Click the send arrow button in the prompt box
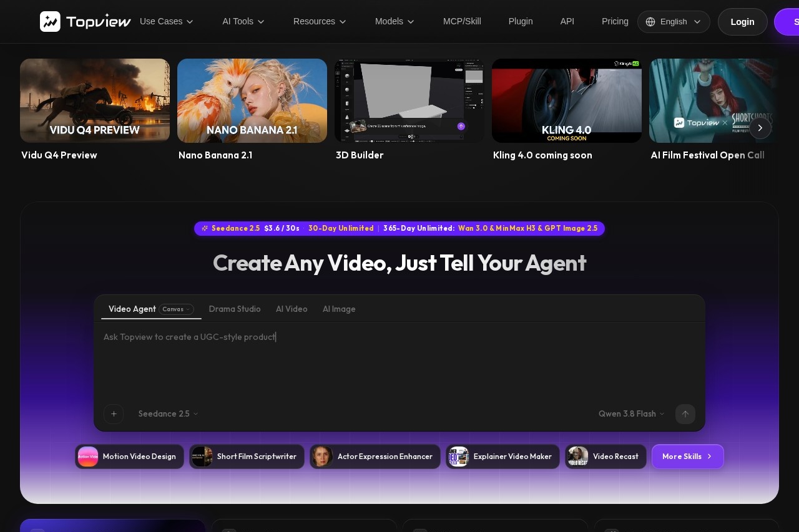Screen dimensions: 799x532 [685, 414]
